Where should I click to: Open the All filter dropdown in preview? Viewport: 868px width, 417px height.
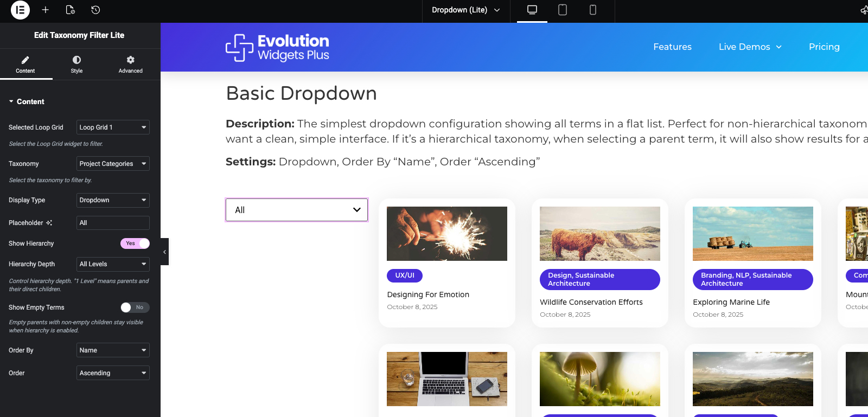point(297,210)
